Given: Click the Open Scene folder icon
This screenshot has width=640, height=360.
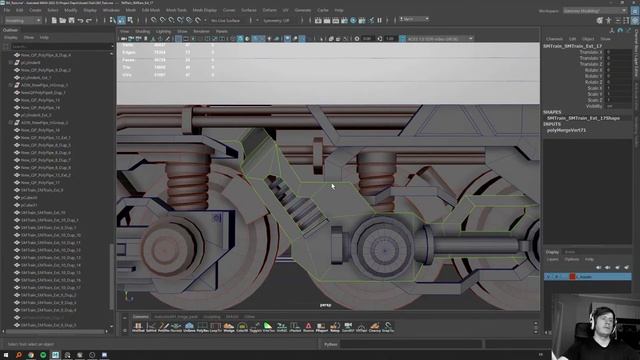Looking at the screenshot, I should (x=62, y=20).
